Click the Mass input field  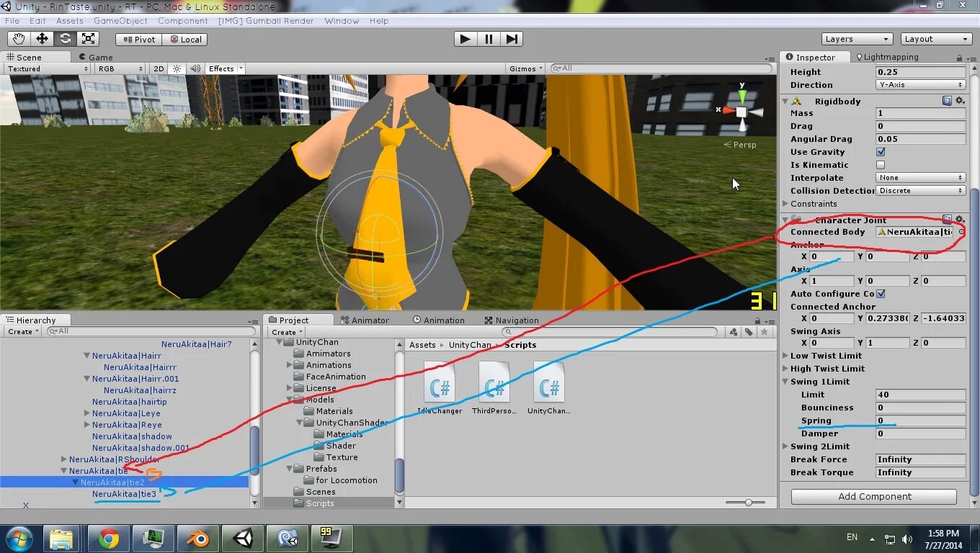point(921,113)
